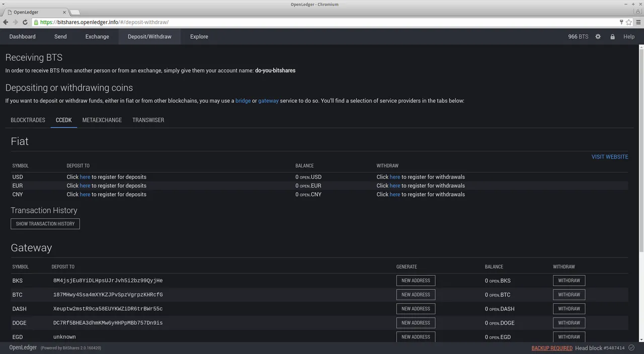The width and height of the screenshot is (644, 354).
Task: Generate NEW ADDRESS for BKS
Action: (x=416, y=280)
